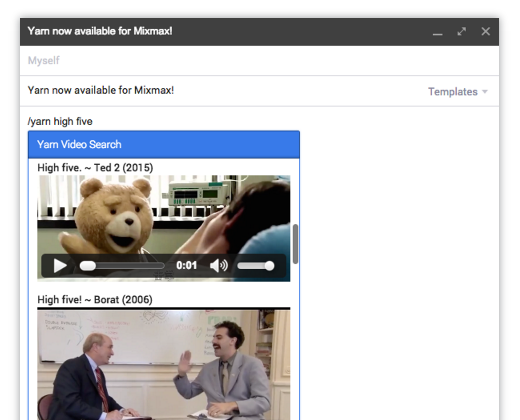520x420 pixels.
Task: Expand compose window to full screen
Action: point(461,32)
